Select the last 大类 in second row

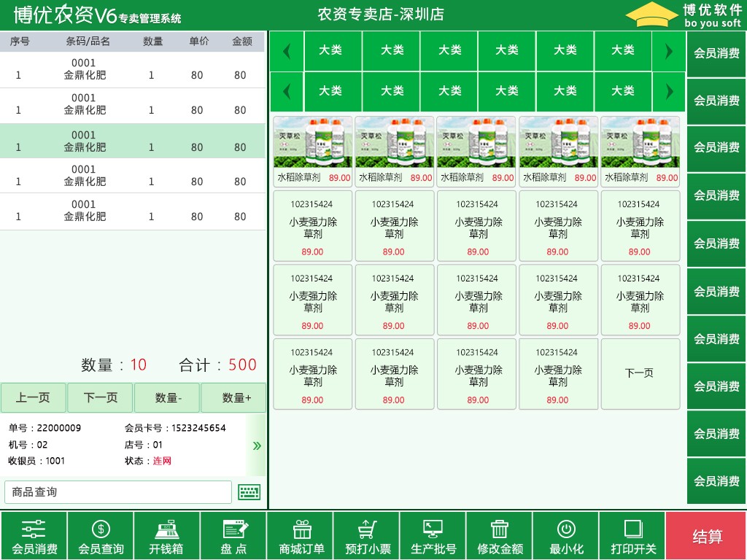point(623,91)
